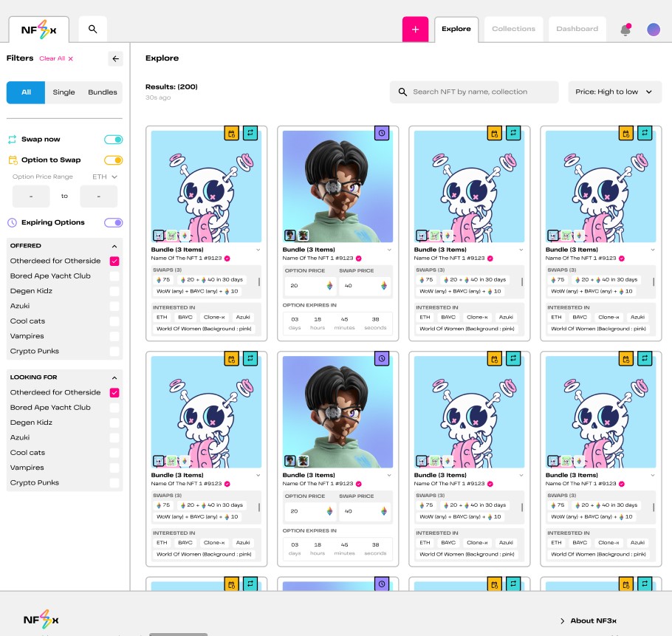Collapse the Looking For section
Viewport: 672px width, 636px height.
coord(114,377)
